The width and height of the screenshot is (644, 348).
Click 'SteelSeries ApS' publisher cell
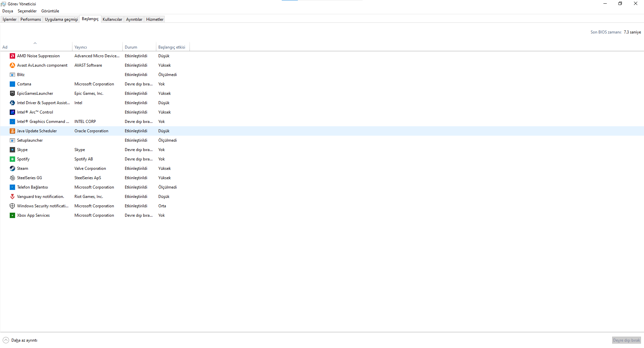click(x=88, y=178)
